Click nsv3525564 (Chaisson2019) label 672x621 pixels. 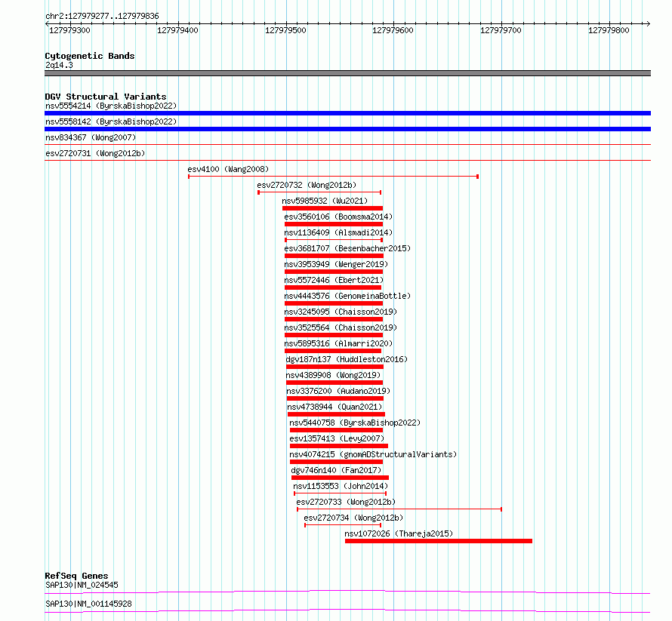[341, 327]
